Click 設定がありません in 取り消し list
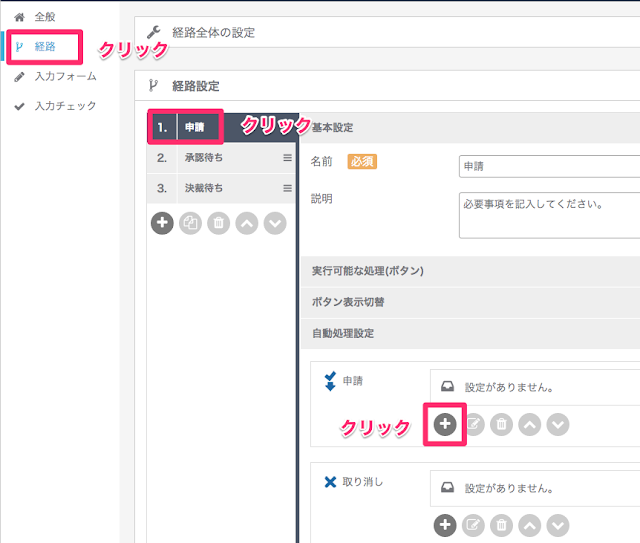 [509, 488]
